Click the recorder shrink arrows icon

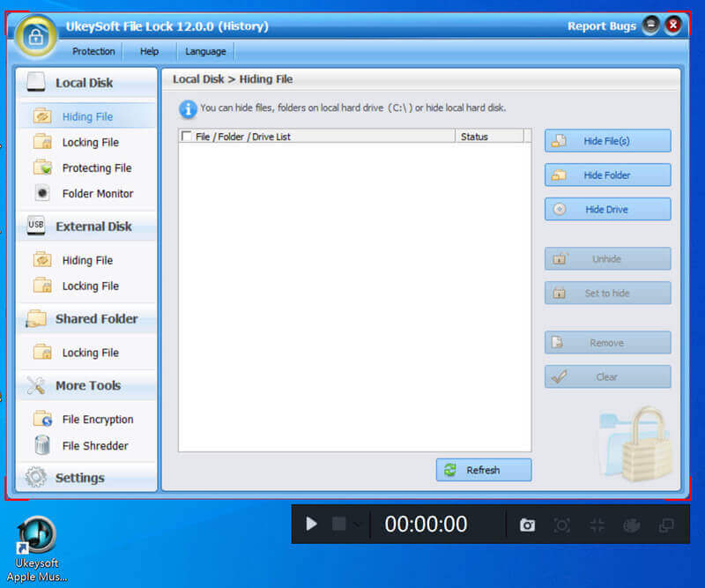click(x=597, y=525)
